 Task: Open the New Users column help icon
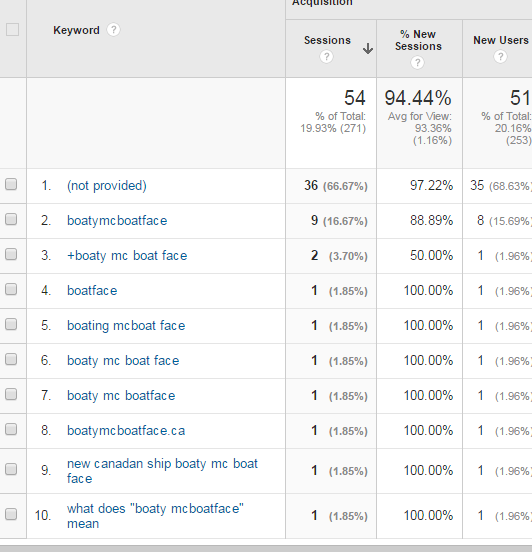500,57
